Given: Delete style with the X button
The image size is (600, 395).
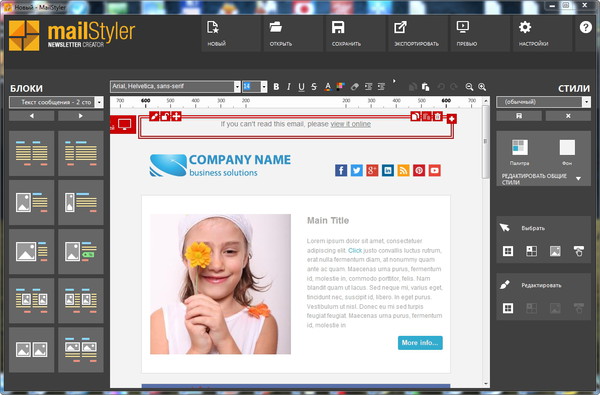Looking at the screenshot, I should (x=568, y=116).
